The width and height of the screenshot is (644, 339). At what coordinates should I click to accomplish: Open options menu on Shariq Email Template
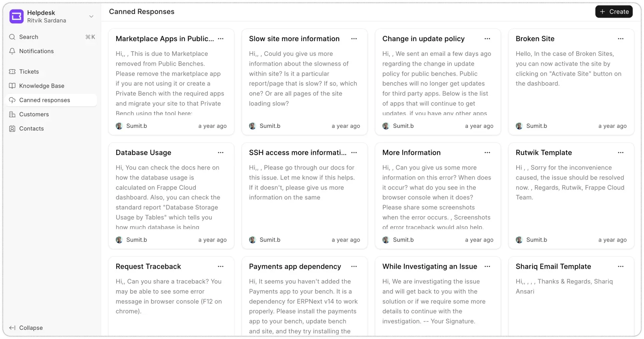(620, 266)
